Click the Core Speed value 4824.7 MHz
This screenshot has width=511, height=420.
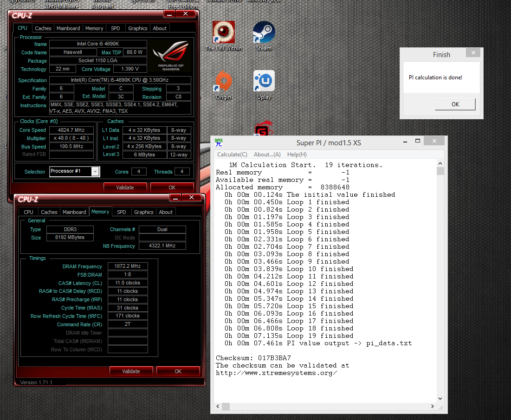tap(71, 130)
